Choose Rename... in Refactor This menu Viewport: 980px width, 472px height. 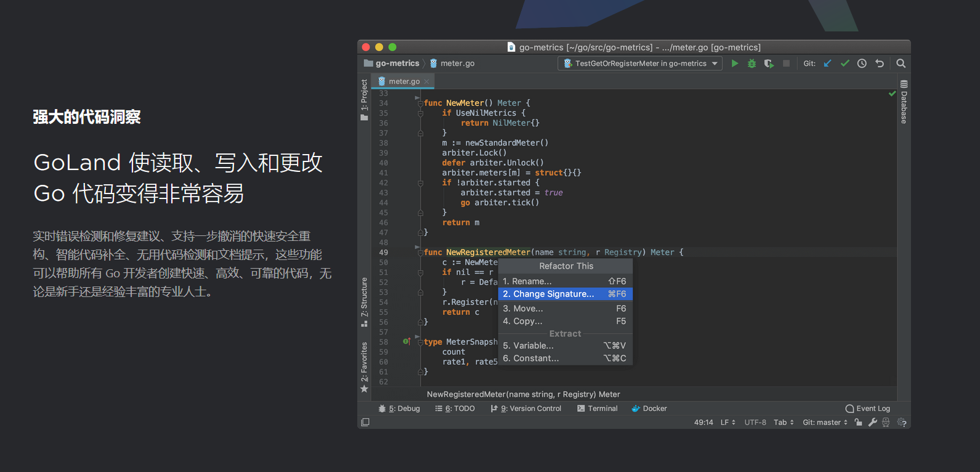[x=565, y=281]
